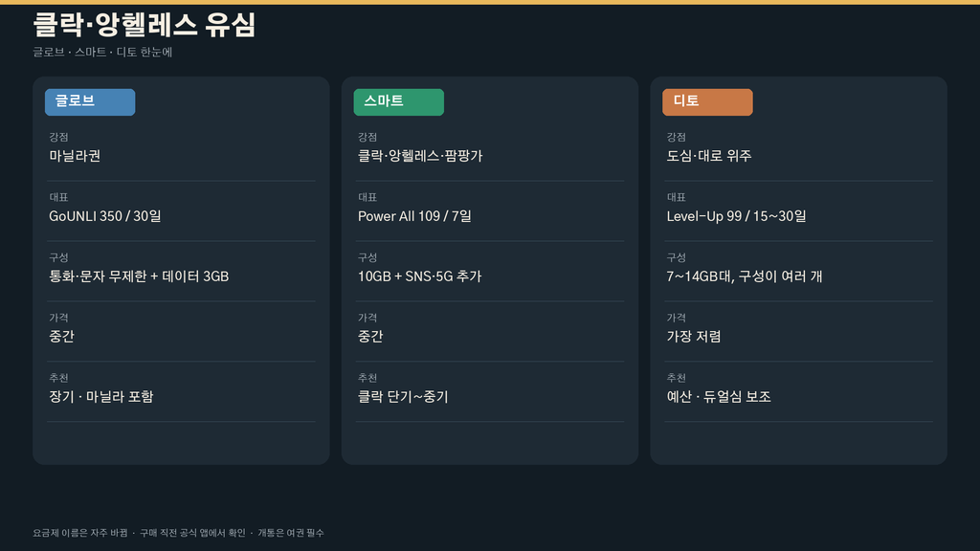Select footer note '요금제 이름은 자주 바뀜'

pyautogui.click(x=80, y=533)
